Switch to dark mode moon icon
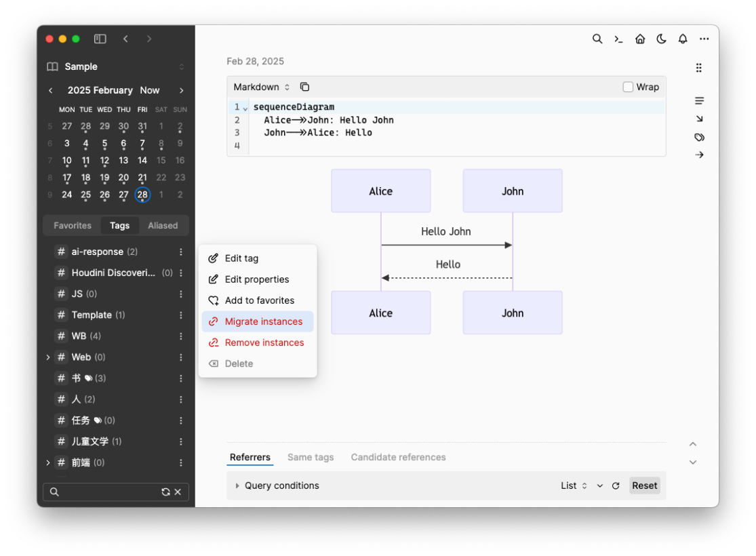The width and height of the screenshot is (756, 556). (x=661, y=39)
